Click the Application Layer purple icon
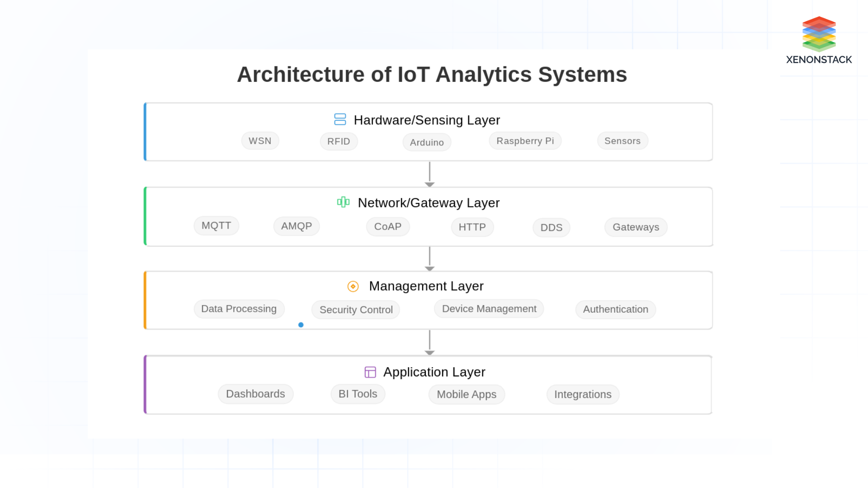Image resolution: width=868 pixels, height=488 pixels. 370,371
